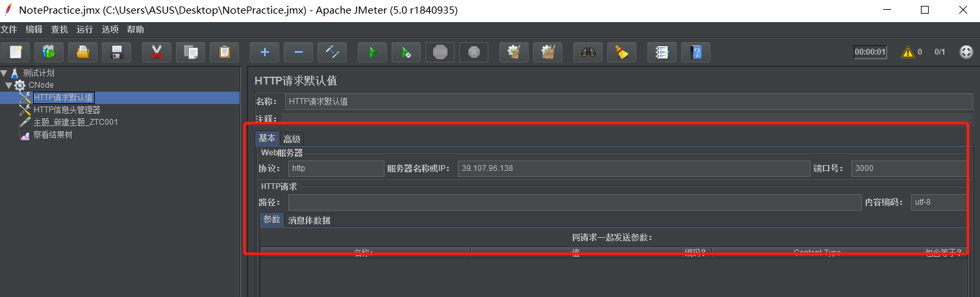The height and width of the screenshot is (297, 980).
Task: Click the Search binoculars icon
Action: pyautogui.click(x=588, y=52)
